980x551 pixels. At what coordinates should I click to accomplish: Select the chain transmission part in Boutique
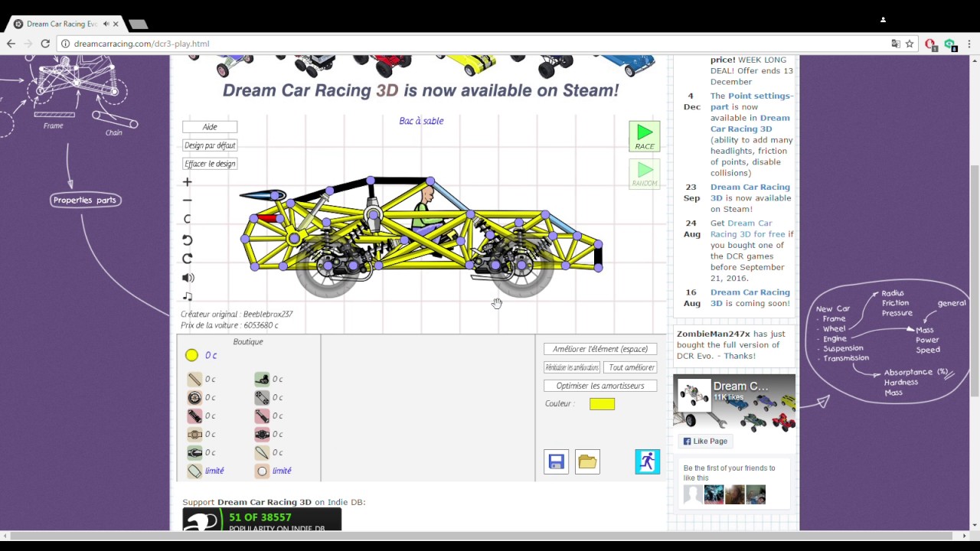tap(262, 397)
